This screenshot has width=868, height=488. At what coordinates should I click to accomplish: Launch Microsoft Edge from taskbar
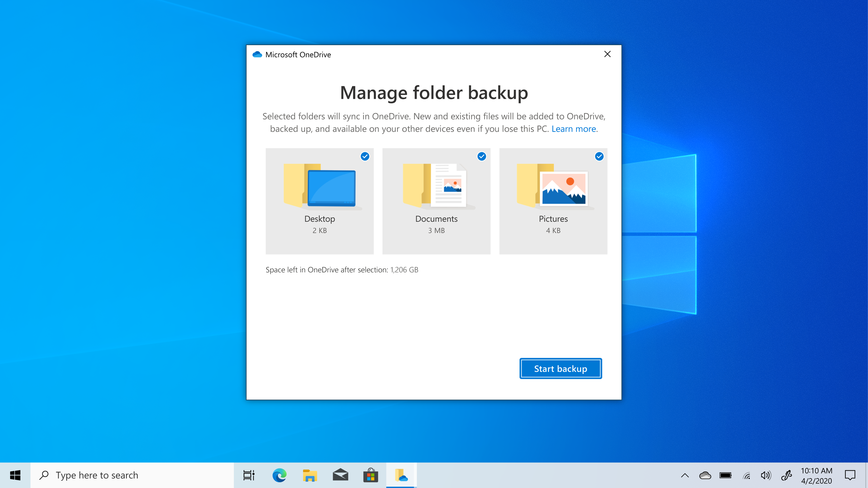coord(279,475)
